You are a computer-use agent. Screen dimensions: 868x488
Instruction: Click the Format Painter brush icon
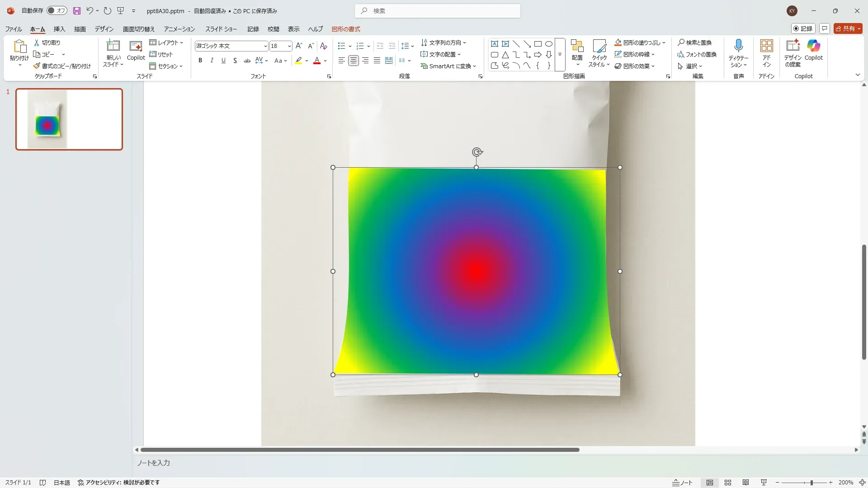pyautogui.click(x=37, y=66)
